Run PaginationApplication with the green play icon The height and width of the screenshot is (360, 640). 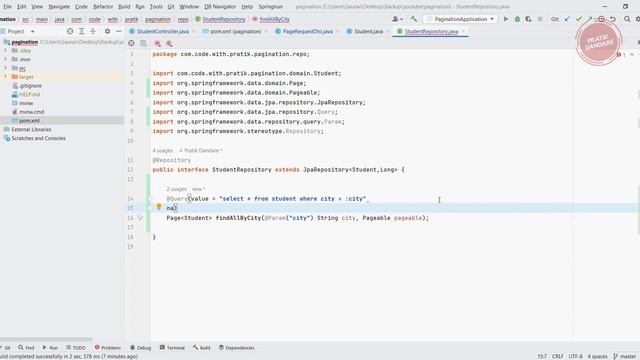[x=506, y=19]
